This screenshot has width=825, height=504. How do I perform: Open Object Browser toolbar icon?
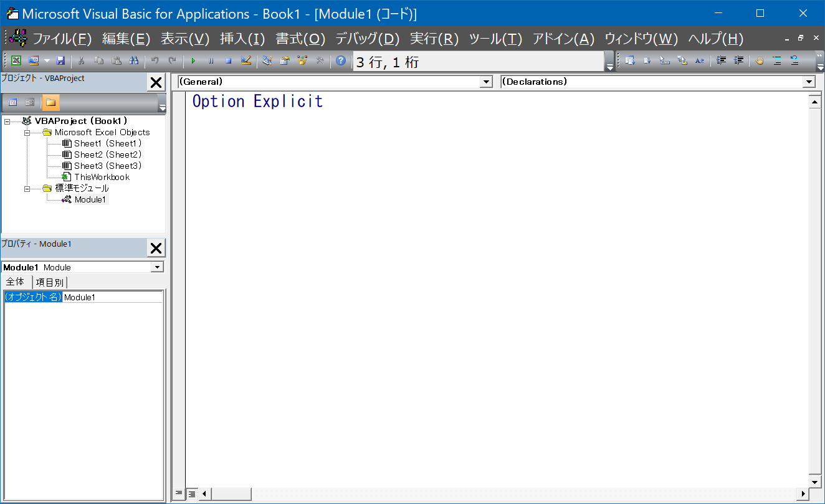pyautogui.click(x=302, y=60)
